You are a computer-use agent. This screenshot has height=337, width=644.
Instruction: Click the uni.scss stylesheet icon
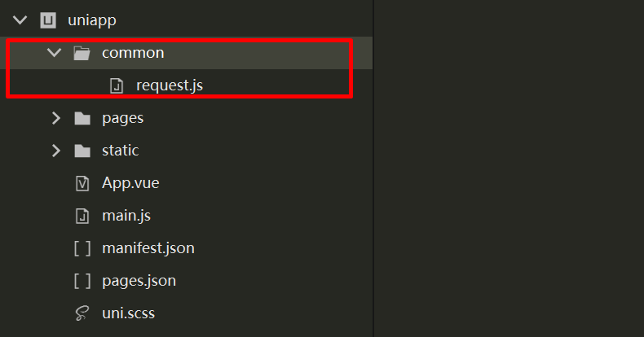tap(82, 313)
